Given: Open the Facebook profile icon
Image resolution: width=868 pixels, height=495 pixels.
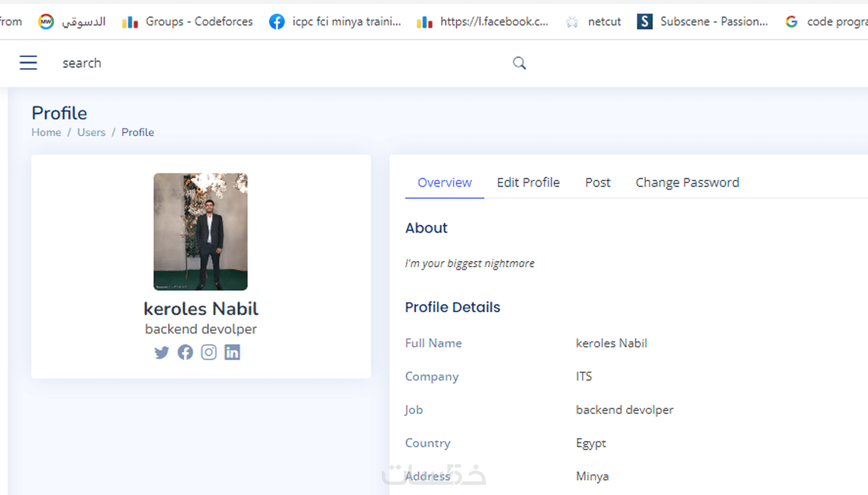Looking at the screenshot, I should [185, 352].
